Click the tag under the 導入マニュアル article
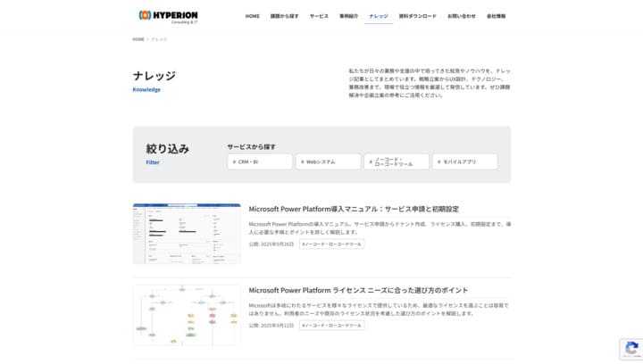Viewport: 643px width, 364px height. tap(331, 244)
